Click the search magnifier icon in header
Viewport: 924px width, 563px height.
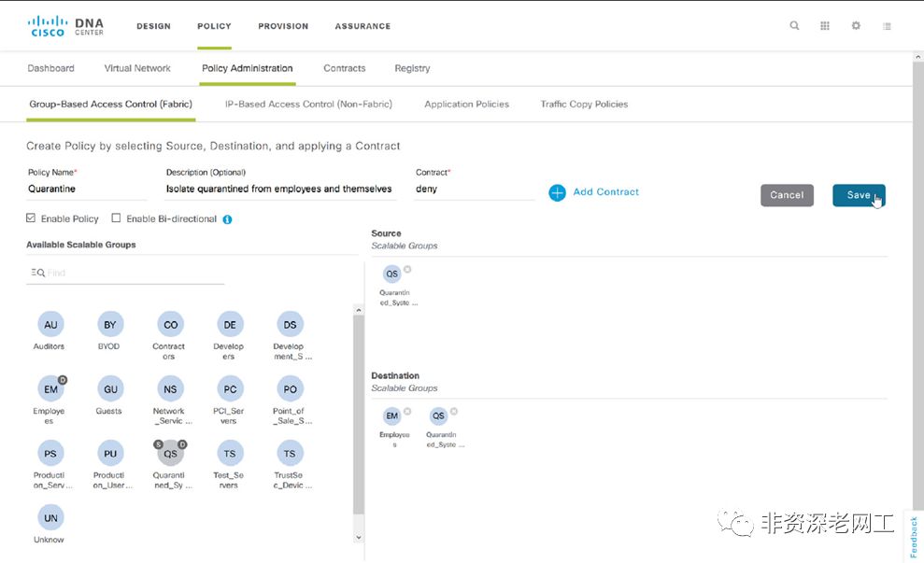[x=794, y=26]
